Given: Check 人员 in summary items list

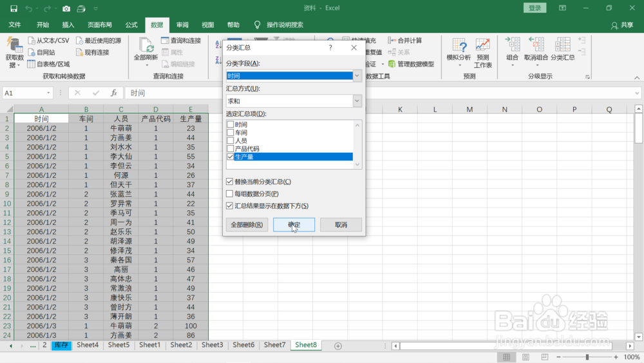Looking at the screenshot, I should pos(231,141).
